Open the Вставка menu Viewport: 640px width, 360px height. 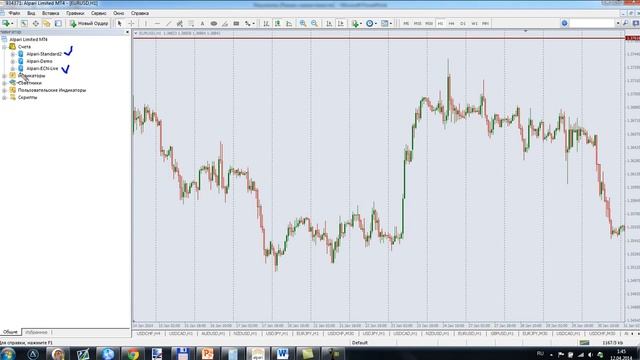coord(51,13)
